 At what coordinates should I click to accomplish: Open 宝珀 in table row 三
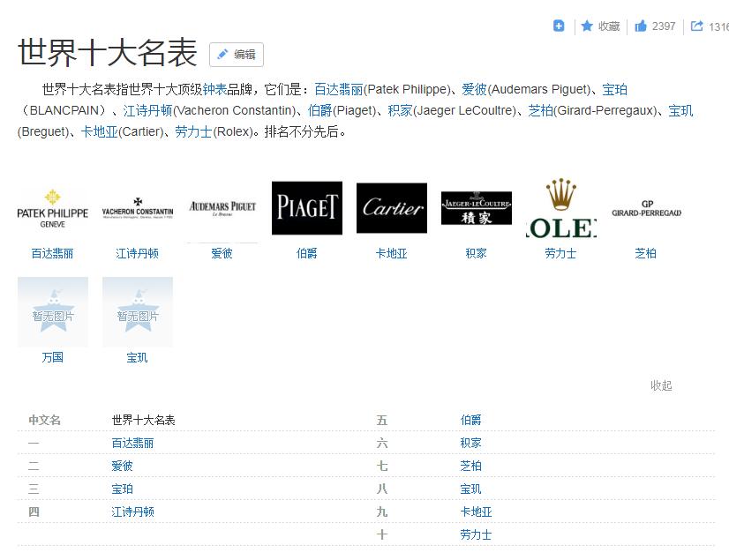[123, 489]
